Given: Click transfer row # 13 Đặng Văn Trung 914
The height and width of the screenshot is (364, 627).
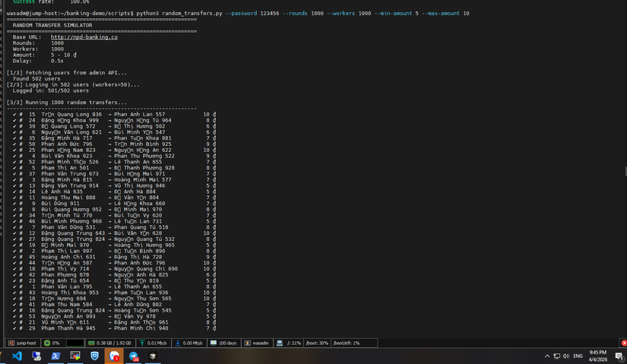Looking at the screenshot, I should tap(114, 185).
